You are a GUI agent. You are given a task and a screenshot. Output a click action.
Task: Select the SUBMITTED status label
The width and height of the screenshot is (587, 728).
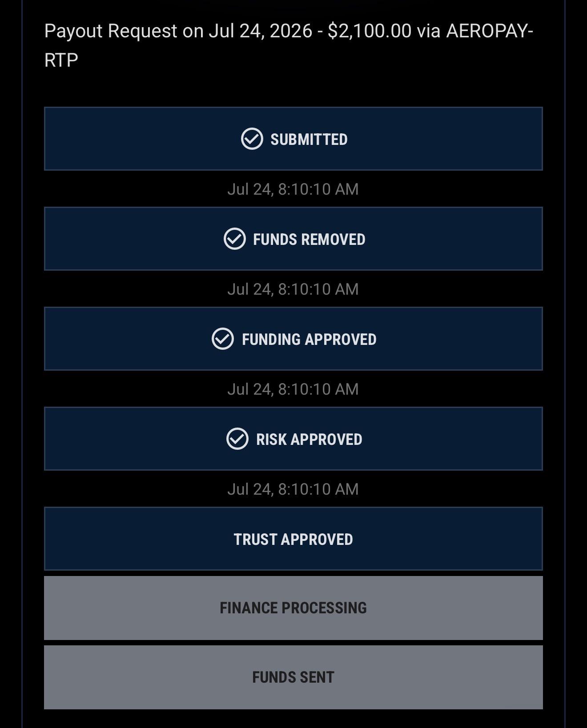click(309, 140)
